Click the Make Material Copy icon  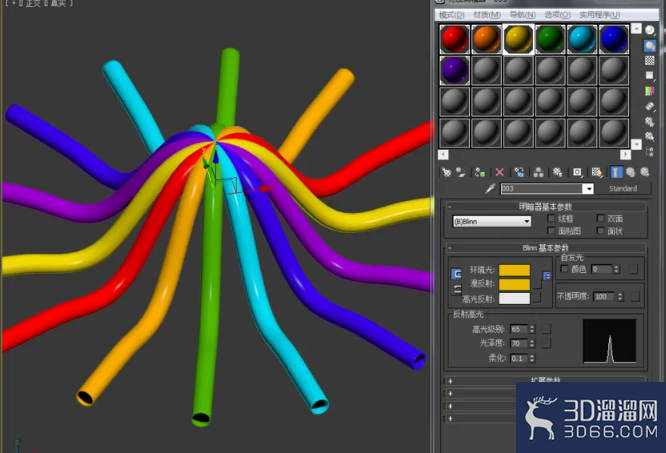tap(519, 172)
